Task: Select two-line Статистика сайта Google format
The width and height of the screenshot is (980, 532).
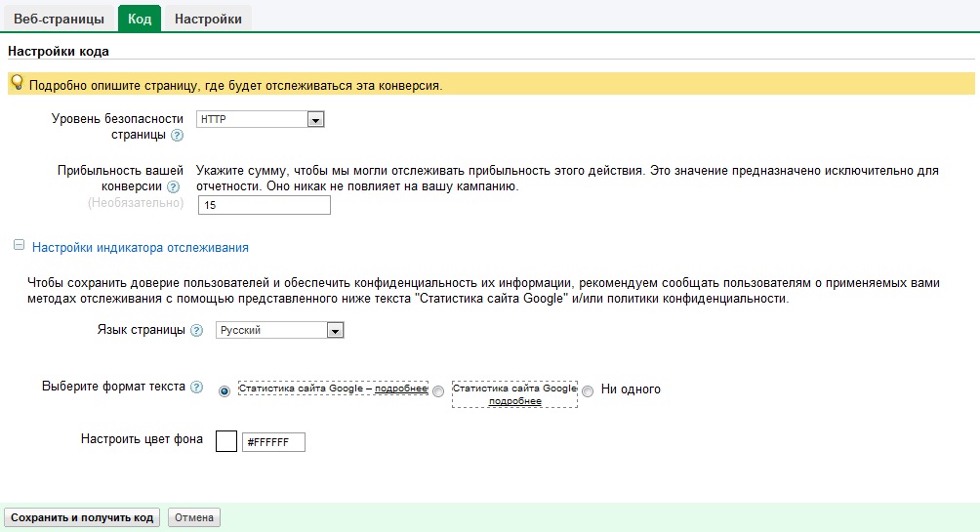Action: click(x=438, y=390)
